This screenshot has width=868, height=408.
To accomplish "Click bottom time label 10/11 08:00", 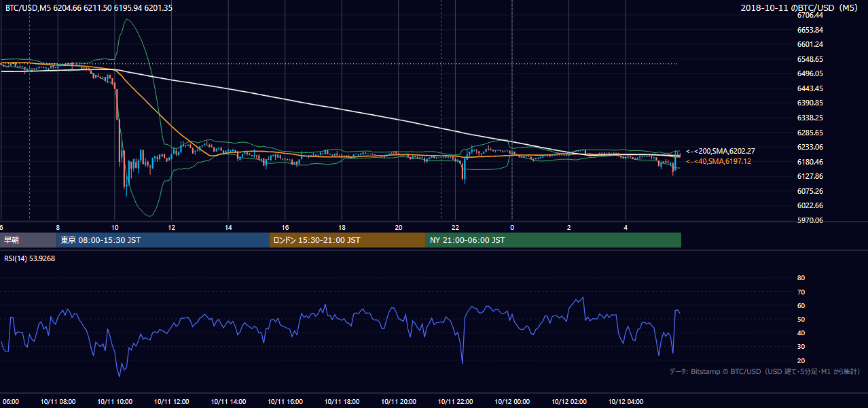I will pos(58,401).
